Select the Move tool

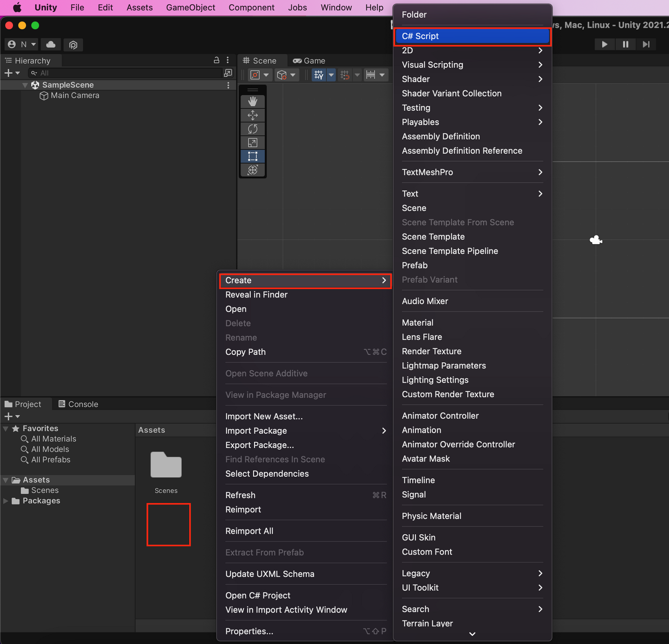pos(253,115)
